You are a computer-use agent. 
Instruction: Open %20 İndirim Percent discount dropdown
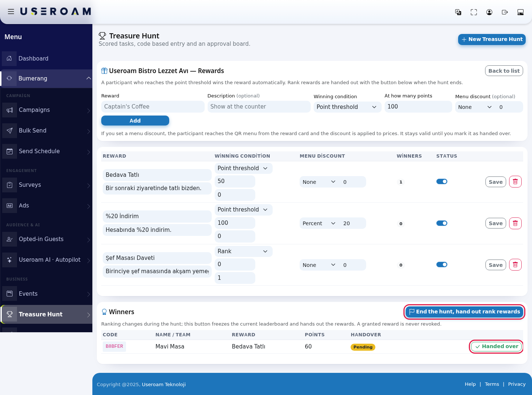click(319, 223)
